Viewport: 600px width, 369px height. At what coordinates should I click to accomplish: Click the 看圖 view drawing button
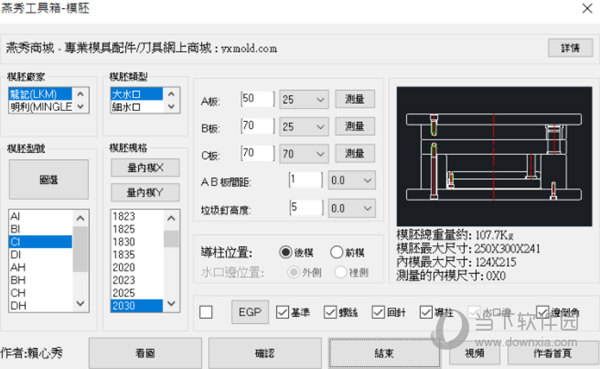145,353
